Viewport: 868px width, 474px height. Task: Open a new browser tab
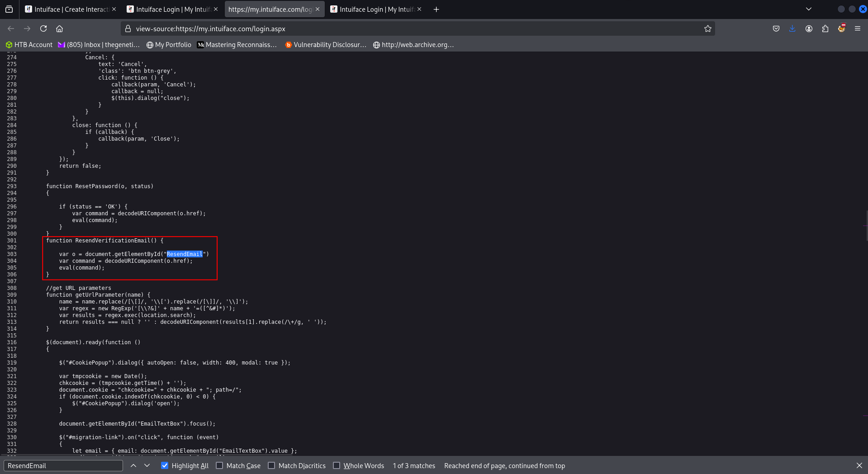pos(436,9)
